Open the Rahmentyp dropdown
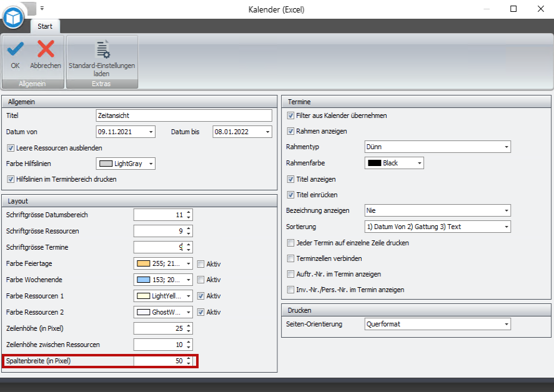Image resolution: width=554 pixels, height=392 pixels. click(x=505, y=147)
